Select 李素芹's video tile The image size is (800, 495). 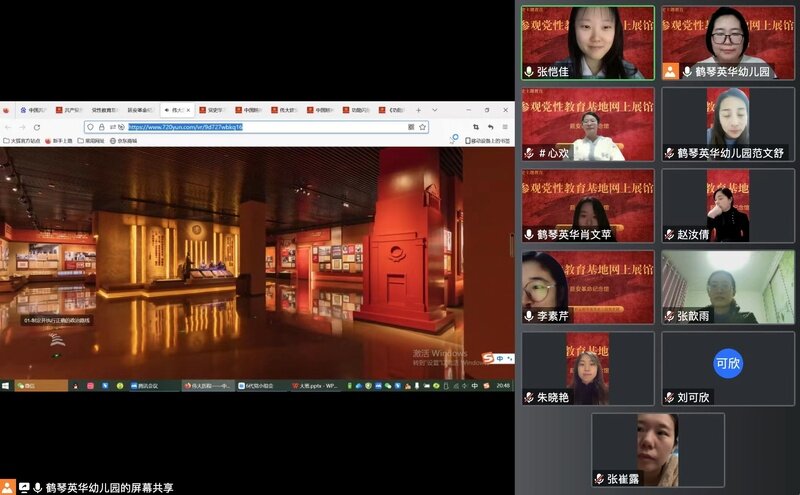coord(588,287)
